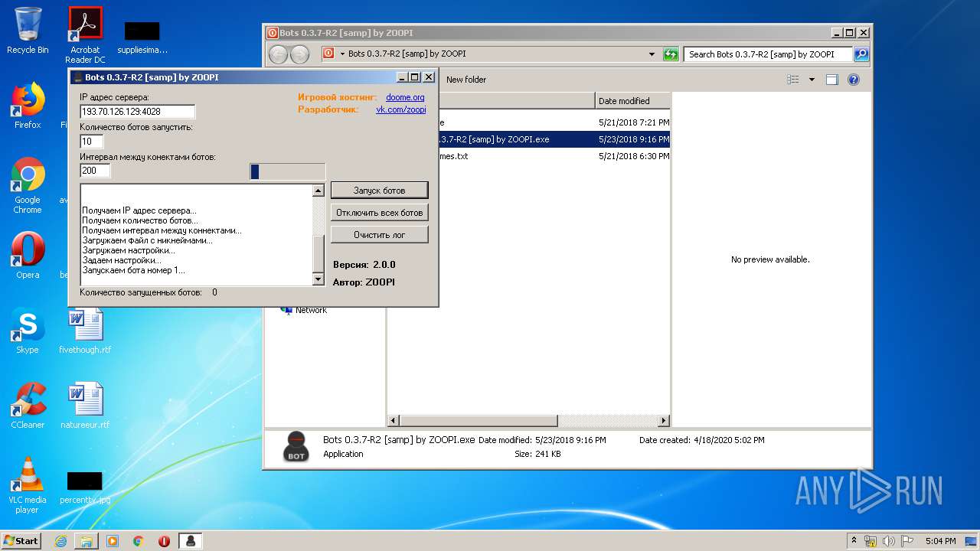
Task: Open volume control in system tray
Action: coord(889,541)
